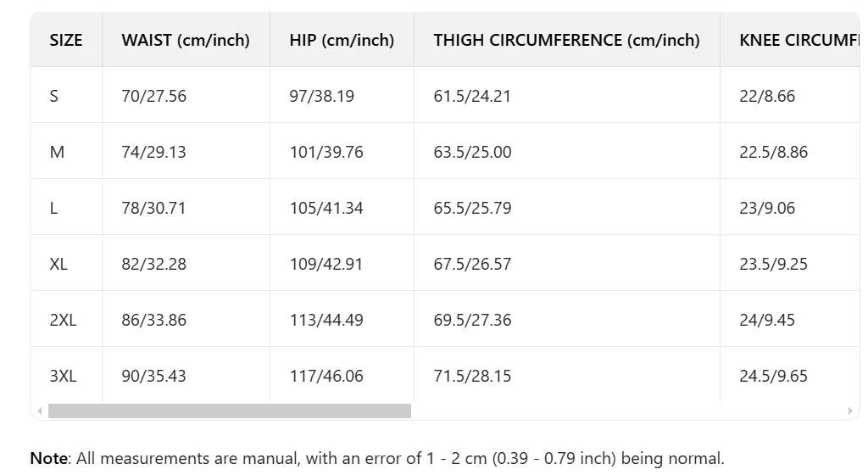Click the 70/27.56 waist cell
Screen dimensions: 868x475
click(153, 96)
